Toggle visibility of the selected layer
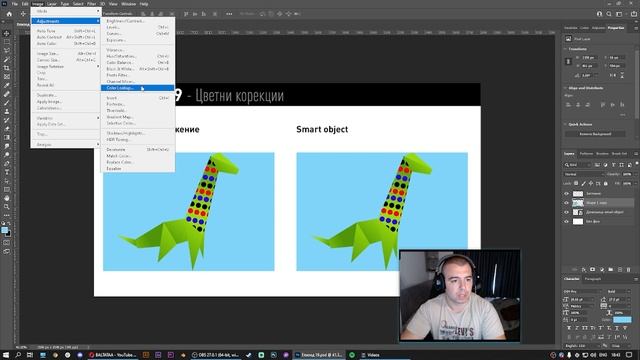This screenshot has height=360, width=640. point(566,203)
